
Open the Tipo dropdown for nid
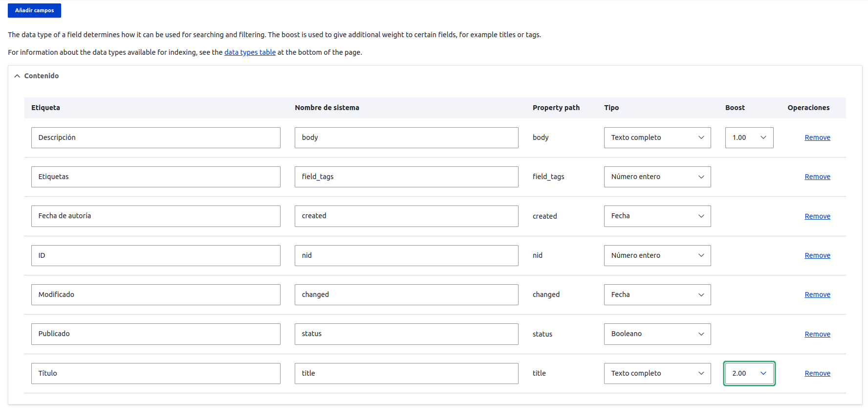pos(657,255)
